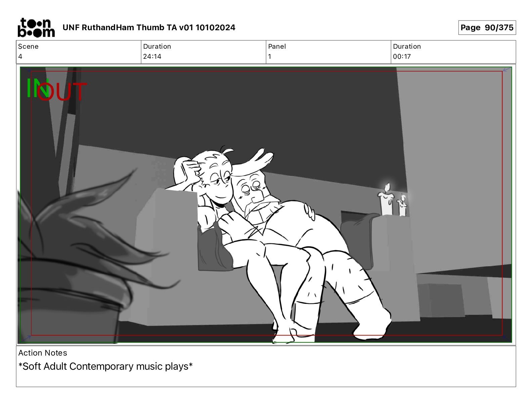Click the red 'OUT' camera marker
Screen dimensions: 532x411
[x=62, y=92]
